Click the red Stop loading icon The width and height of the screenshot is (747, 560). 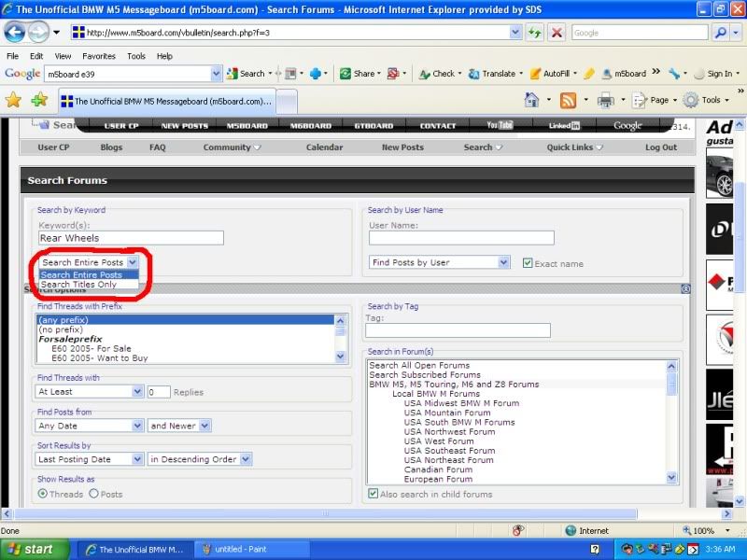[557, 32]
